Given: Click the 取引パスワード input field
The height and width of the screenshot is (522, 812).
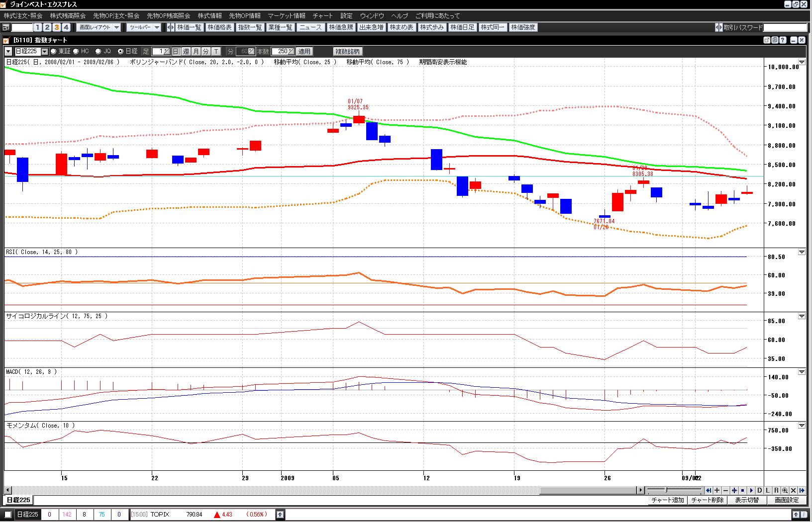Looking at the screenshot, I should click(785, 27).
